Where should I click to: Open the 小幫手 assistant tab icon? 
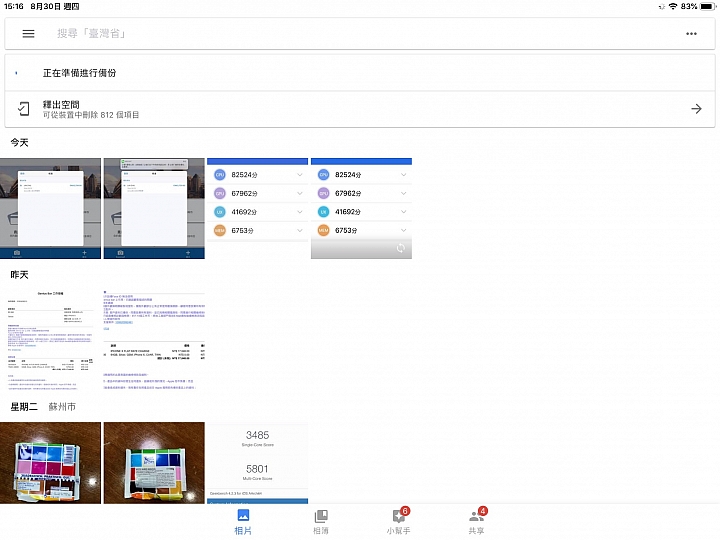[x=398, y=516]
